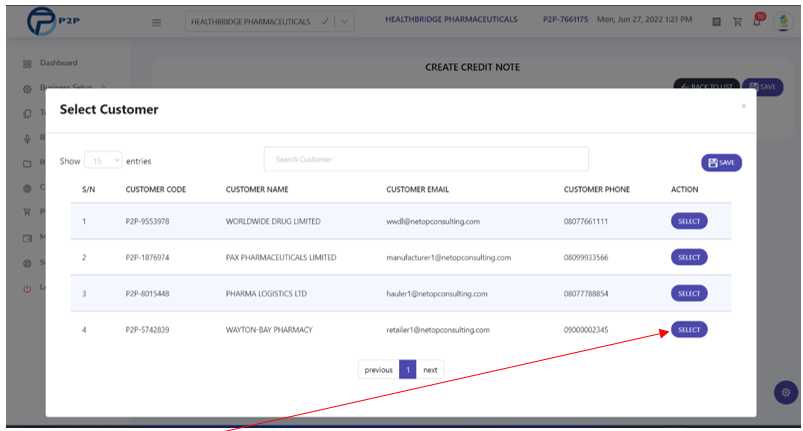Click SAVE button on Create Credit Note page

tap(763, 87)
